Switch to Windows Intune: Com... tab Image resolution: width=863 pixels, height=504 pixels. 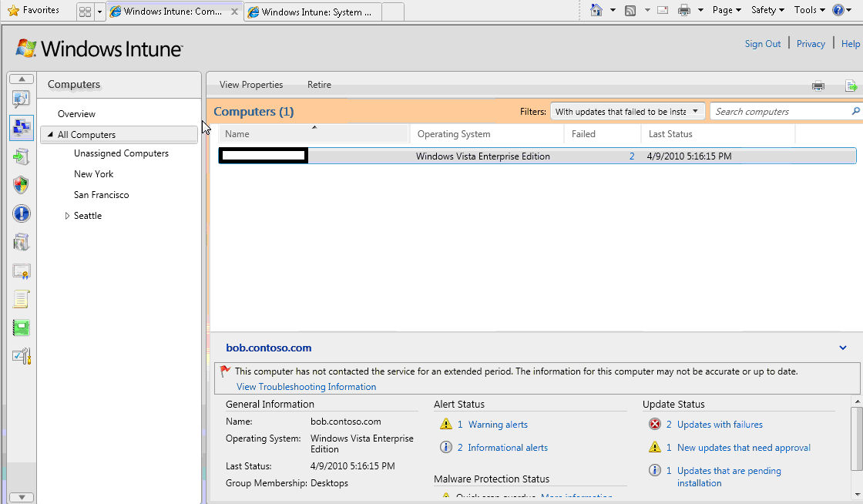tap(167, 12)
